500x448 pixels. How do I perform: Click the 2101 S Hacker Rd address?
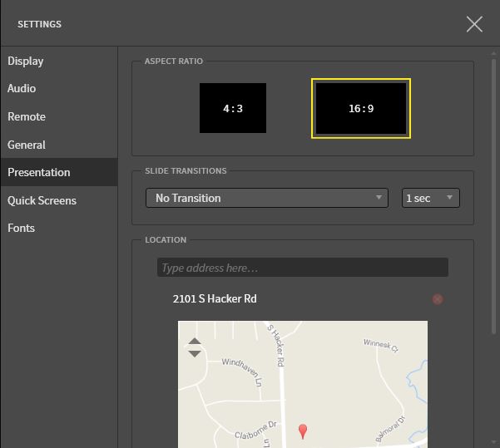[x=215, y=299]
